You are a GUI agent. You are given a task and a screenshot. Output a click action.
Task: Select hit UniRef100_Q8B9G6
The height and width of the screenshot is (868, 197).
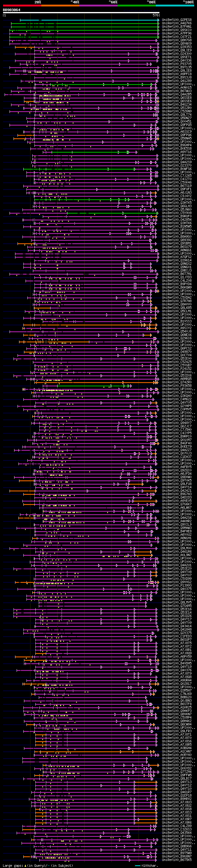176,846
